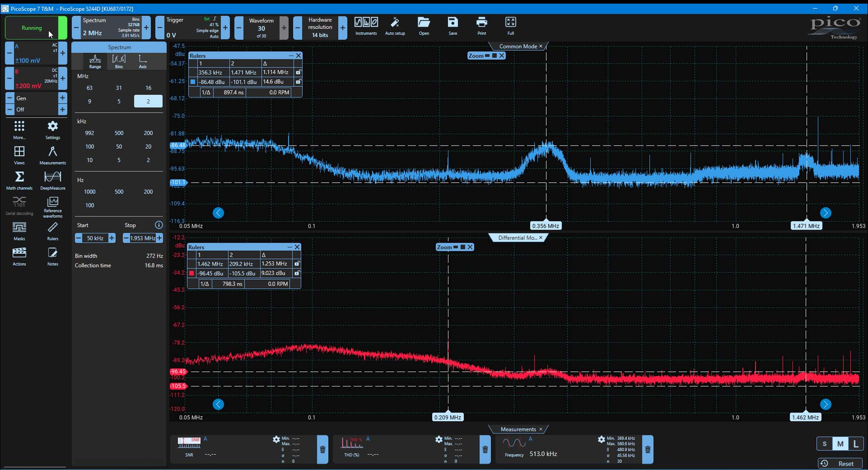Open the Rulers tool
The width and height of the screenshot is (868, 470).
[52, 231]
